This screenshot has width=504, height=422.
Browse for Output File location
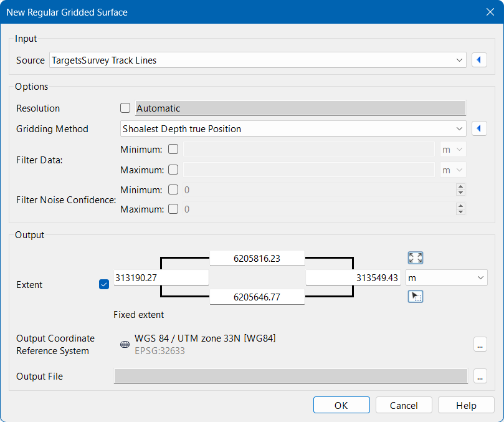(480, 376)
